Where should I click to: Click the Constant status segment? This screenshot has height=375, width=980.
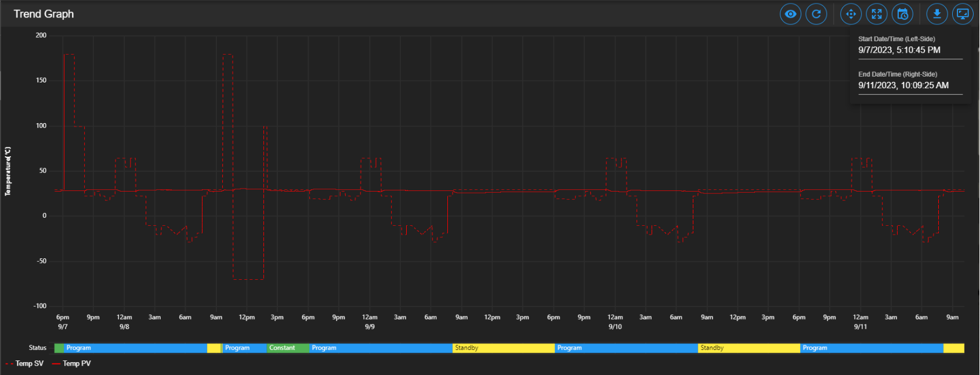(288, 348)
